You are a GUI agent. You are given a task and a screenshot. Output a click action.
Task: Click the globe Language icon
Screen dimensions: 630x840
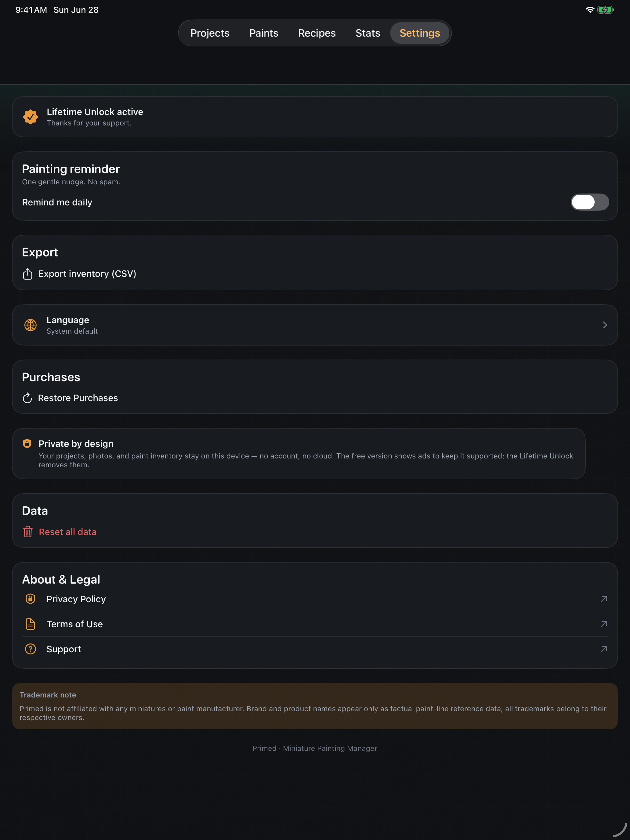[31, 325]
